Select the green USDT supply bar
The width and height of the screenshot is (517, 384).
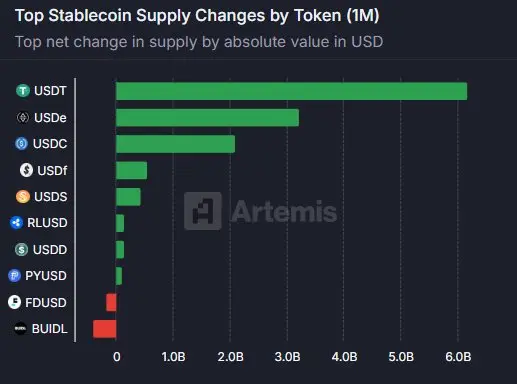tap(291, 91)
